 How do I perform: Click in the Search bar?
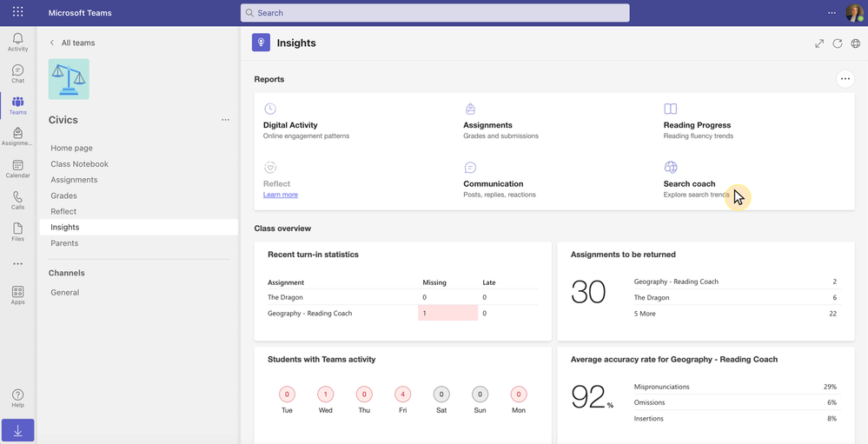[434, 13]
